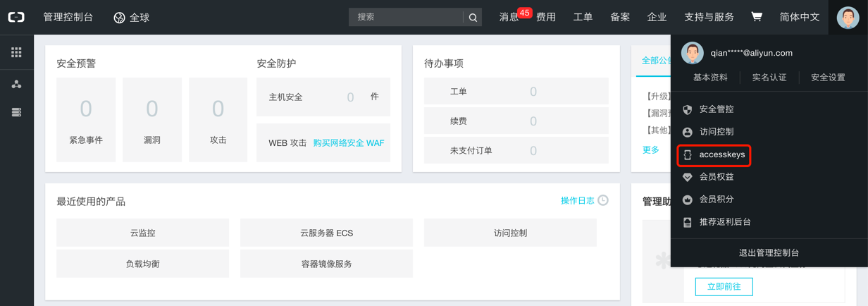Expand the 支持与服务 menu

click(x=709, y=17)
